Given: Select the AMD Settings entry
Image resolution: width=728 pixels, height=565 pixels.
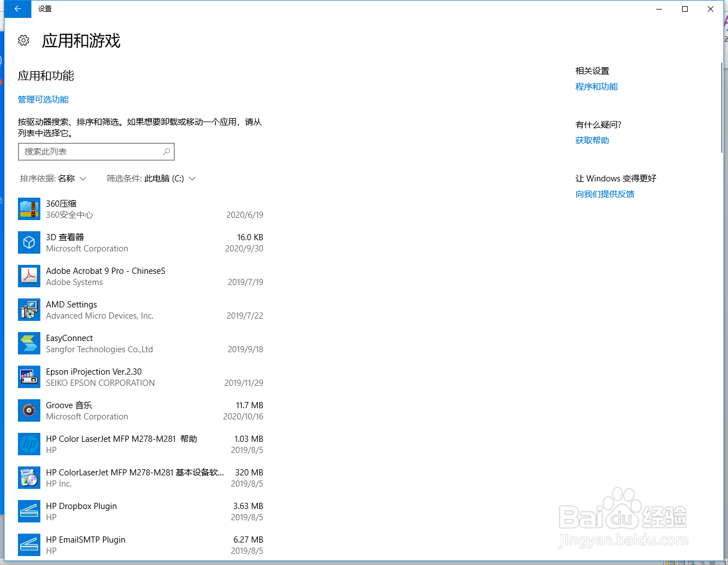Looking at the screenshot, I should pos(141,310).
